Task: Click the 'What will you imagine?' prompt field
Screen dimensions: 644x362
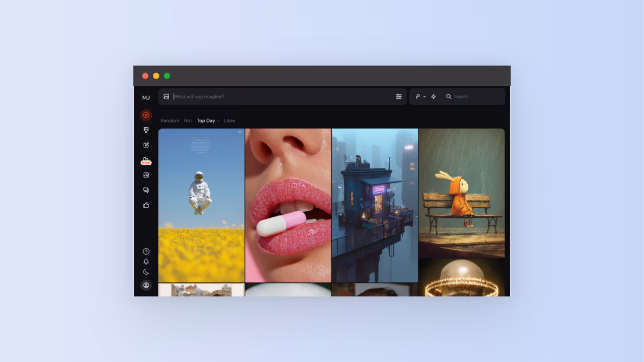Action: click(x=282, y=96)
